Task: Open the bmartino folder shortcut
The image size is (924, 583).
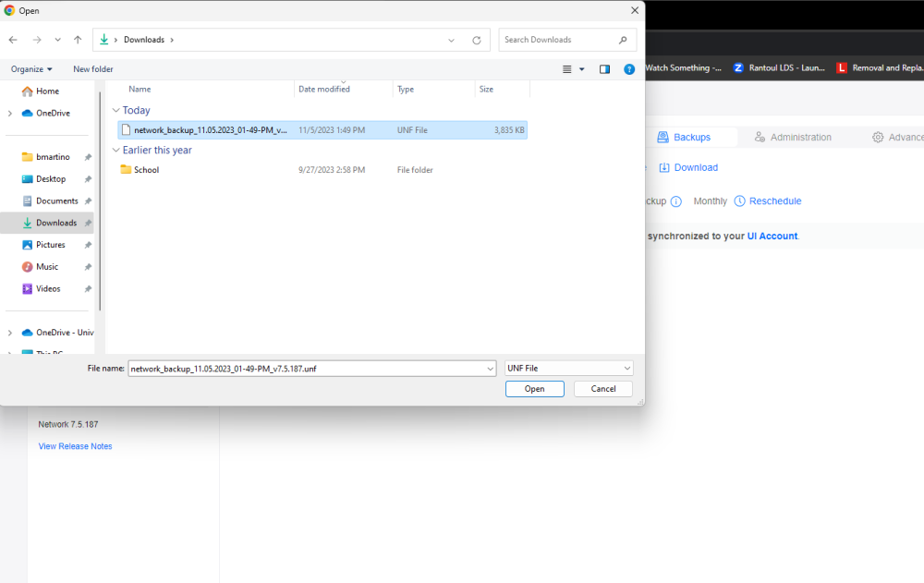Action: [53, 157]
